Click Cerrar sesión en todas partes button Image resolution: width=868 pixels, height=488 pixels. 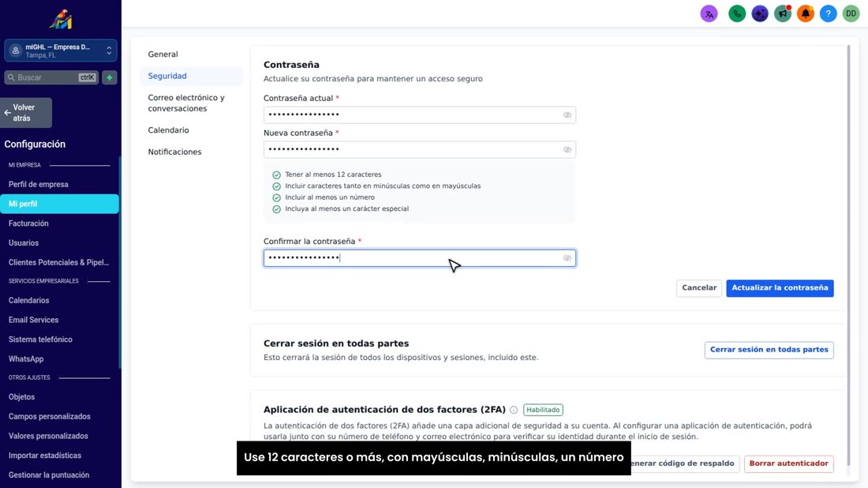(769, 350)
